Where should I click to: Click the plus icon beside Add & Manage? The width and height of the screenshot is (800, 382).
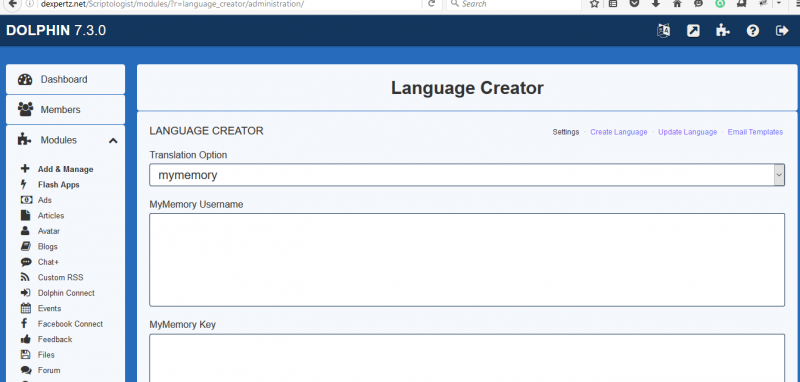(x=25, y=169)
